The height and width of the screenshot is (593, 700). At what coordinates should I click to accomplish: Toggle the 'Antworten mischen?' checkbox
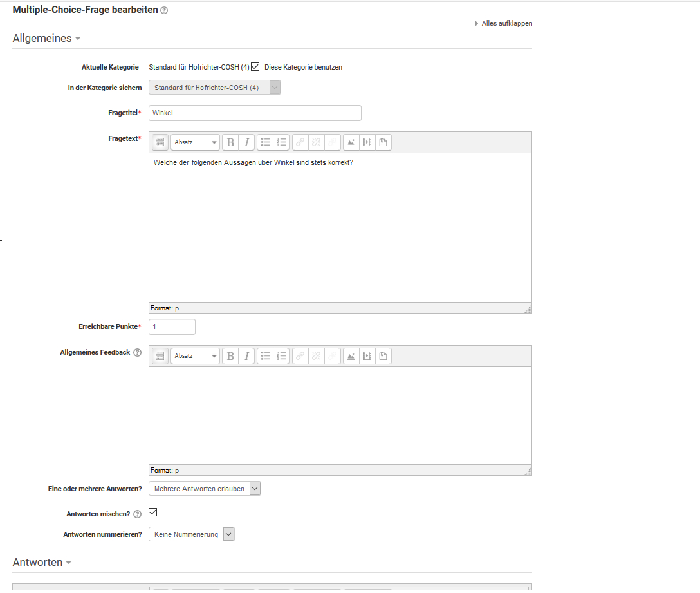(x=153, y=513)
